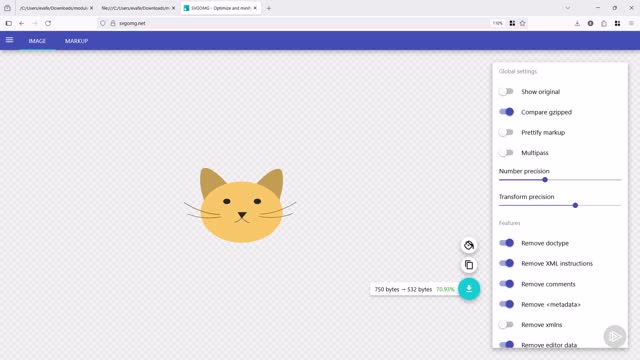Image resolution: width=640 pixels, height=360 pixels.
Task: Click the 110% zoom level indicator
Action: tap(497, 23)
